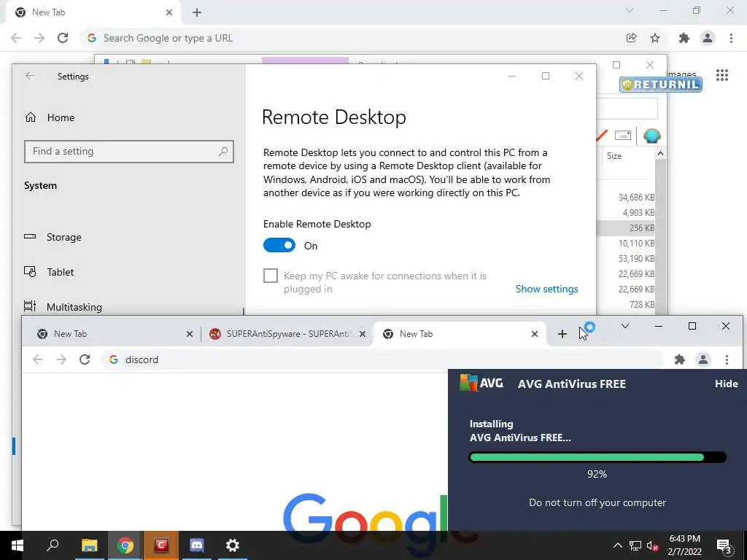Image resolution: width=747 pixels, height=560 pixels.
Task: Open Google apps grid icon
Action: pyautogui.click(x=722, y=75)
